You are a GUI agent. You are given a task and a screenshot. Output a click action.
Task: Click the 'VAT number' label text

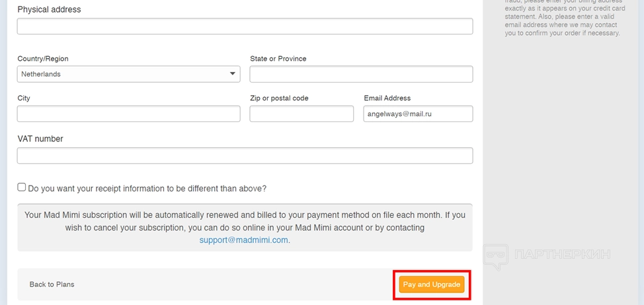40,139
